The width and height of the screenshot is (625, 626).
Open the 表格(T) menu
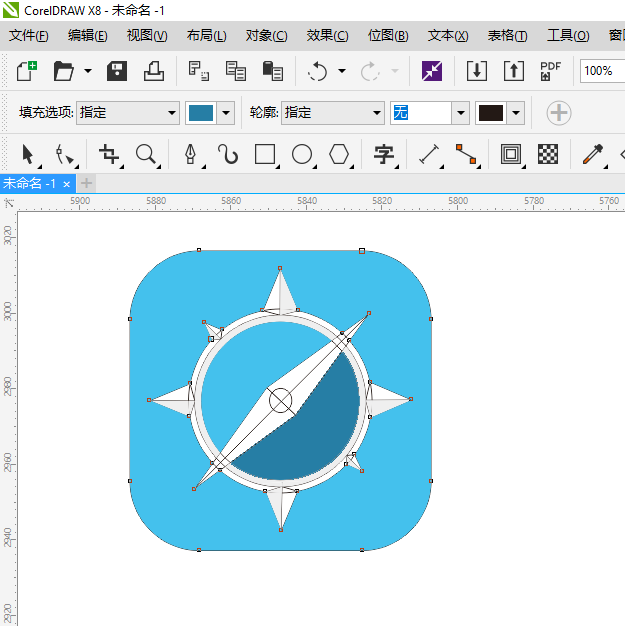click(x=507, y=36)
